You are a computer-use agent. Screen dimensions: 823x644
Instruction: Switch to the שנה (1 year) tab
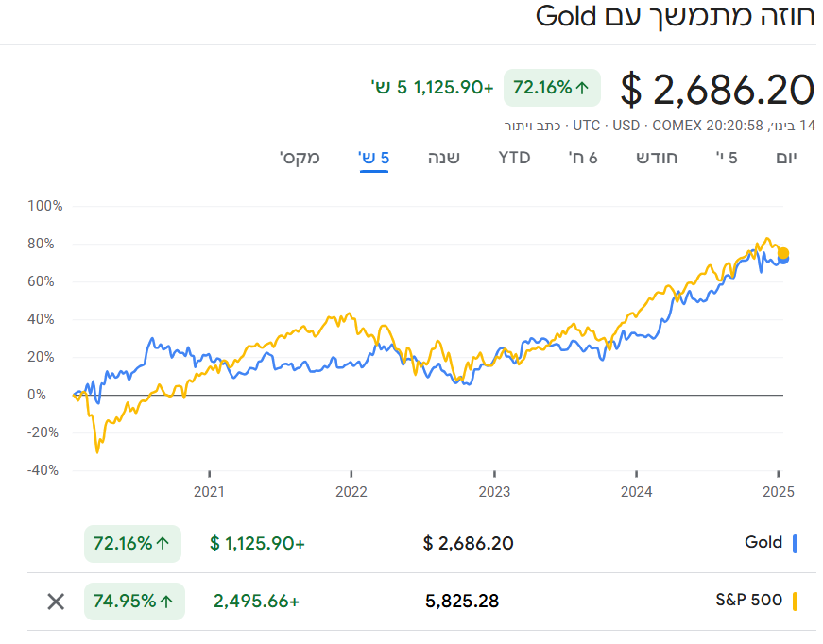click(443, 157)
